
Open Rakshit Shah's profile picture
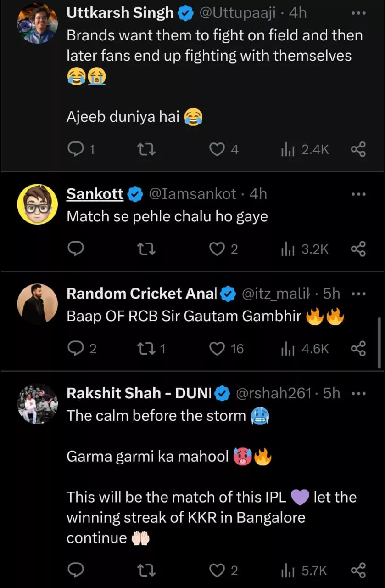37,403
